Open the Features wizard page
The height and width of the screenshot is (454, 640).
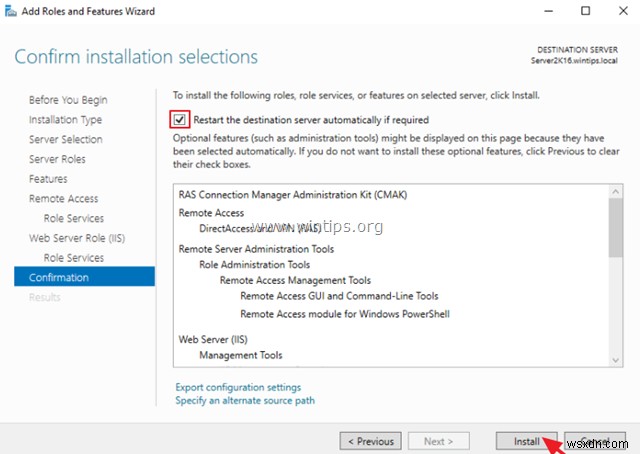(x=48, y=179)
